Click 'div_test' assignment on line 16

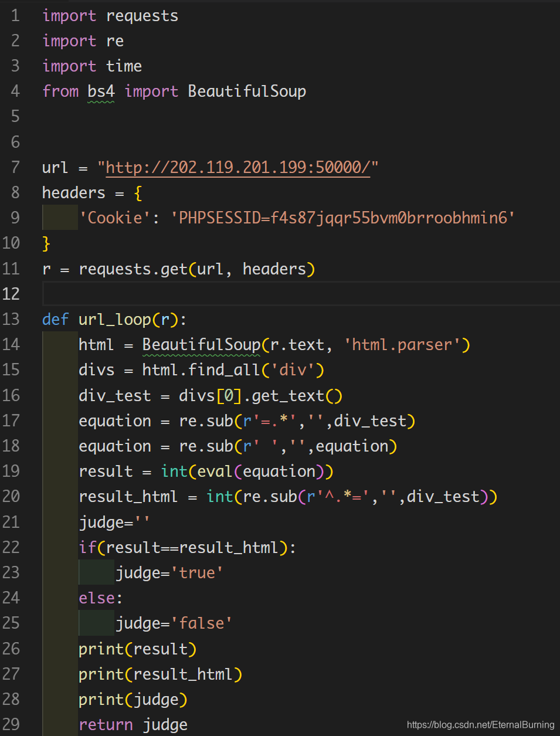click(x=115, y=395)
